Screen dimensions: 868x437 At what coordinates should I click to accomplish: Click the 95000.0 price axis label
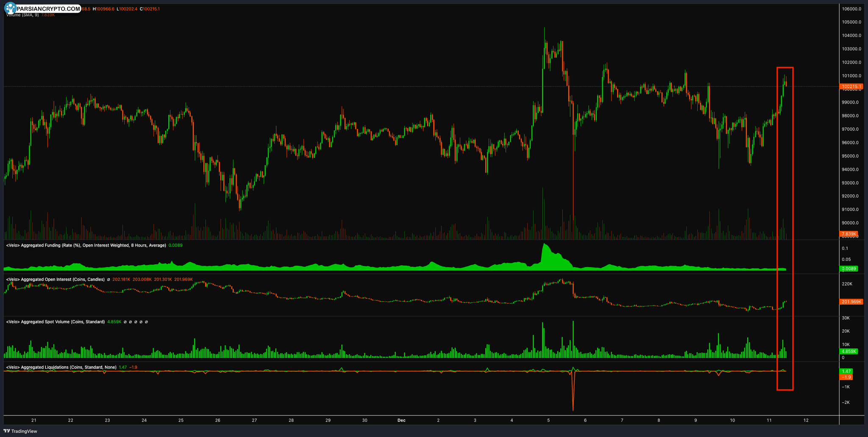(850, 156)
